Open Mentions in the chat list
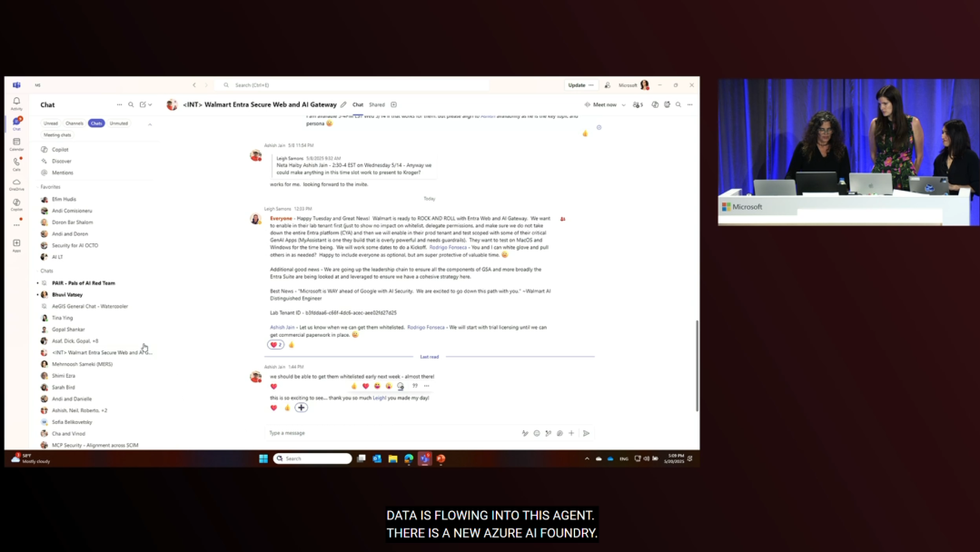 click(x=63, y=173)
